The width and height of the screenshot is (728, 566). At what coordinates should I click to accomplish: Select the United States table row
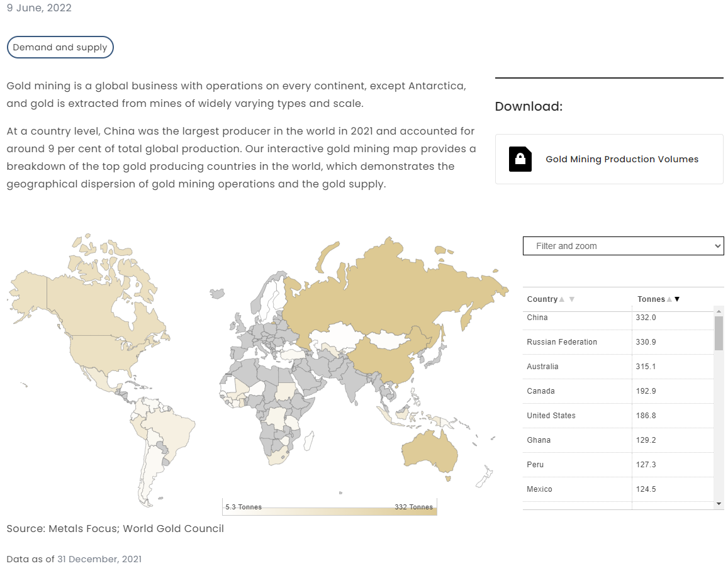(618, 416)
